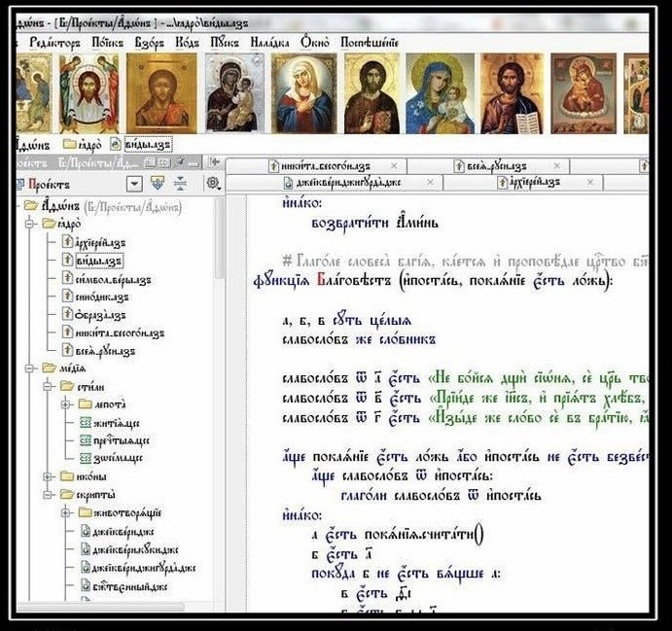Open the Редакторъ menu

54,43
